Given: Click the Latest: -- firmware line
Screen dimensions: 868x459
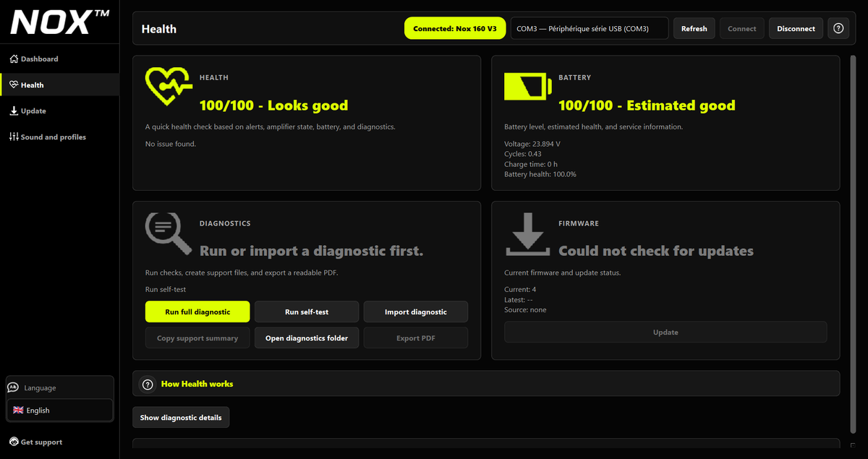Looking at the screenshot, I should 519,299.
